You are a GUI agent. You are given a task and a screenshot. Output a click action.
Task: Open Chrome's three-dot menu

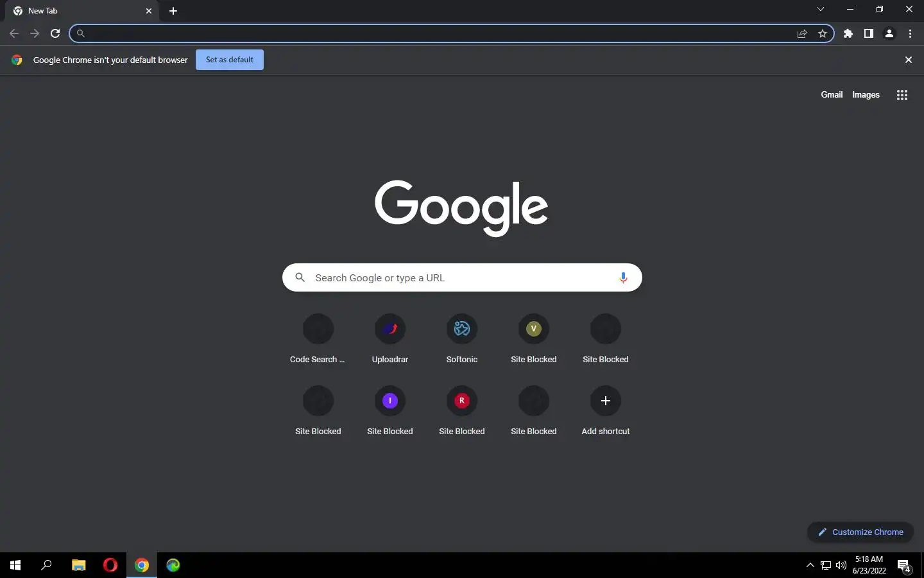pyautogui.click(x=910, y=33)
